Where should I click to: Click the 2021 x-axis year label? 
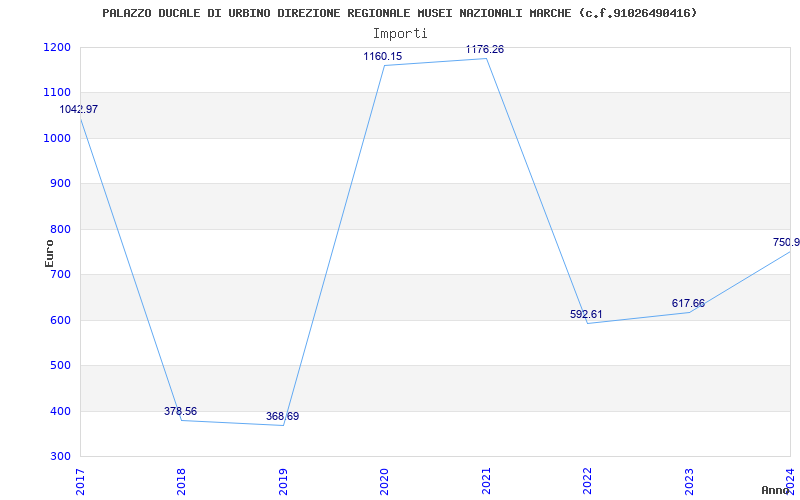486,482
